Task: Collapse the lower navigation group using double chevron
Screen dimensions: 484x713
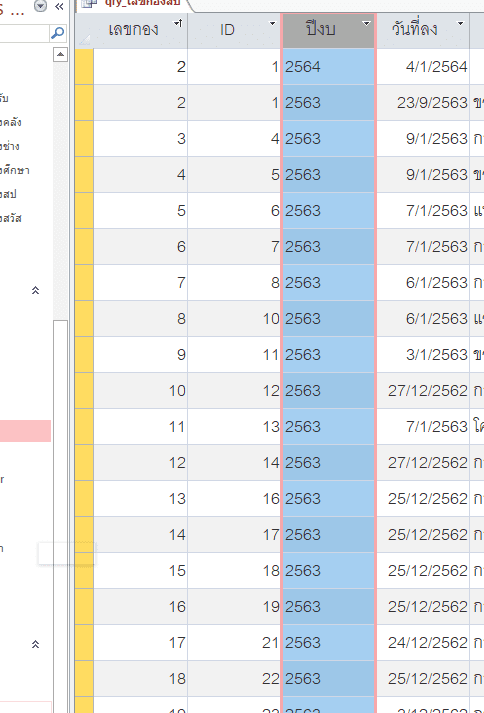Action: click(35, 644)
